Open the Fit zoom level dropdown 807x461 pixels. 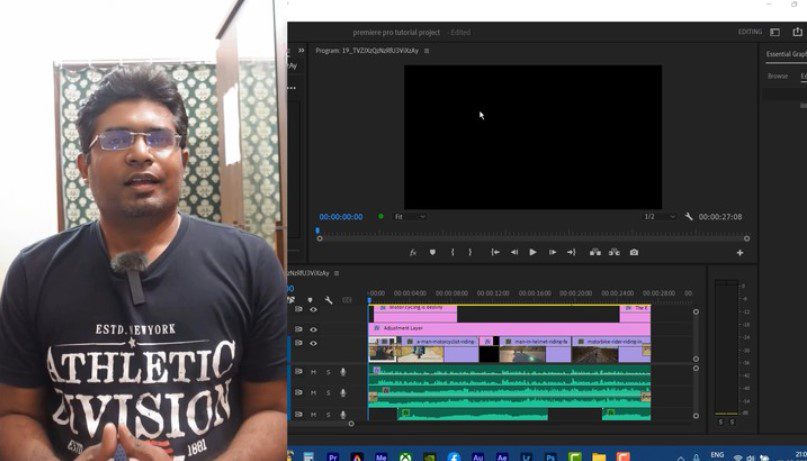pyautogui.click(x=410, y=217)
